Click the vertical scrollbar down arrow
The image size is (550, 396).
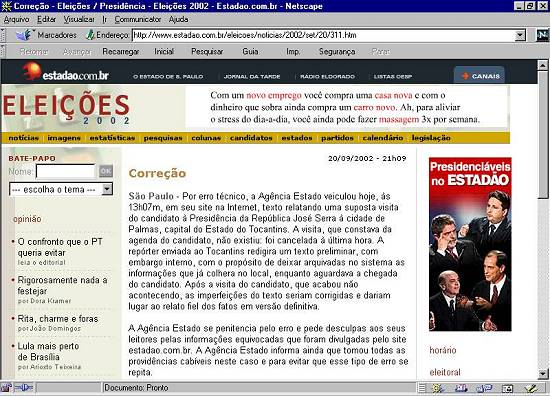tap(542, 374)
